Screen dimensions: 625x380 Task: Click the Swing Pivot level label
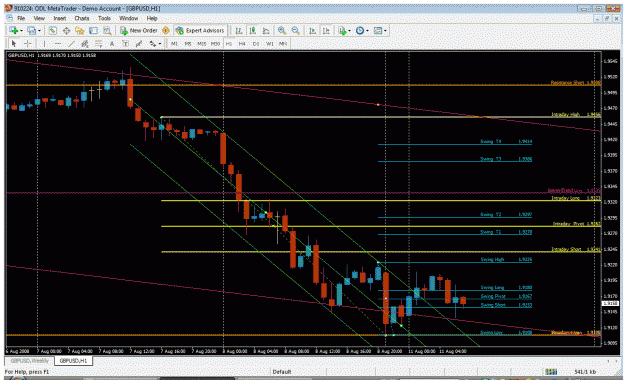(493, 296)
